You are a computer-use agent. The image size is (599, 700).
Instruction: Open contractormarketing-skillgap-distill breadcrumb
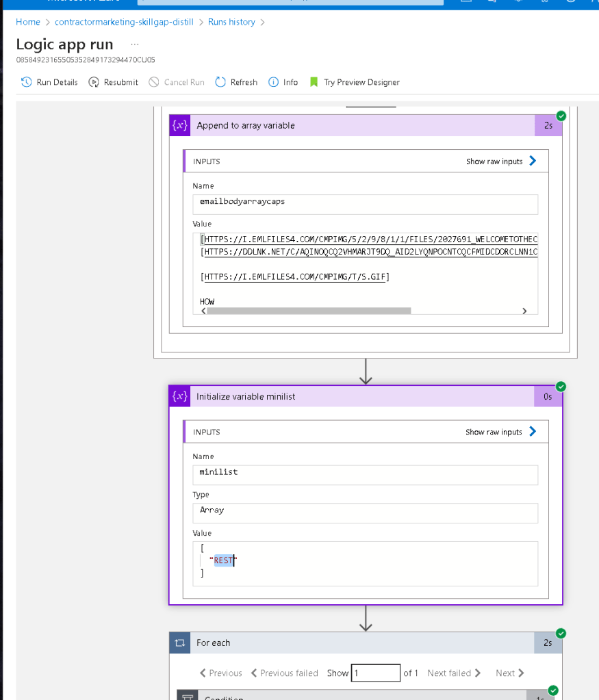click(124, 22)
